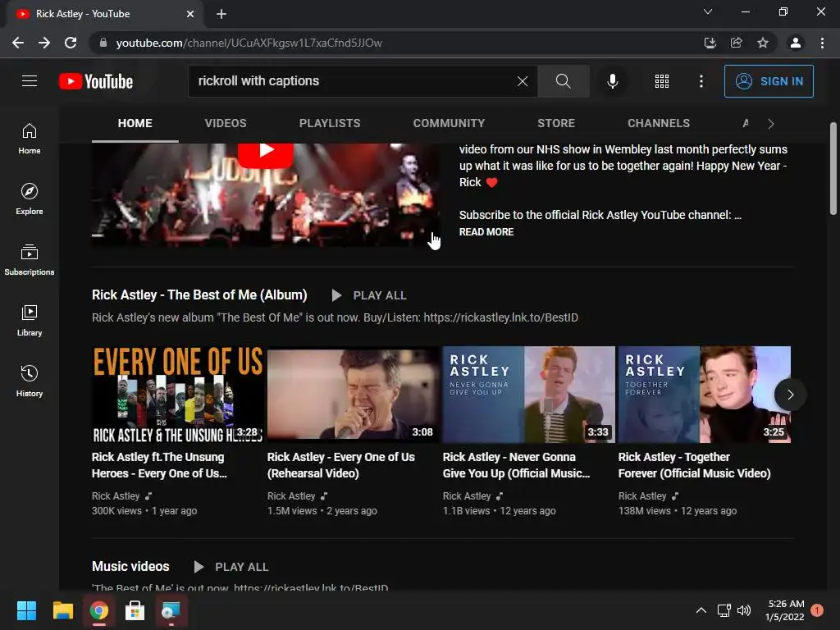Viewport: 840px width, 630px height.
Task: Open the YouTube hamburger guide menu
Action: 30,81
